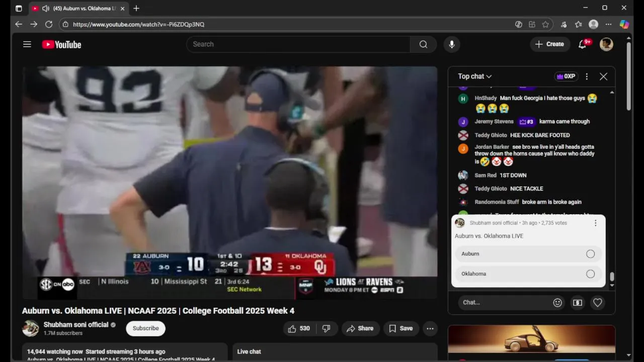Send a heart reaction in chat
Image resolution: width=644 pixels, height=362 pixels.
click(598, 303)
